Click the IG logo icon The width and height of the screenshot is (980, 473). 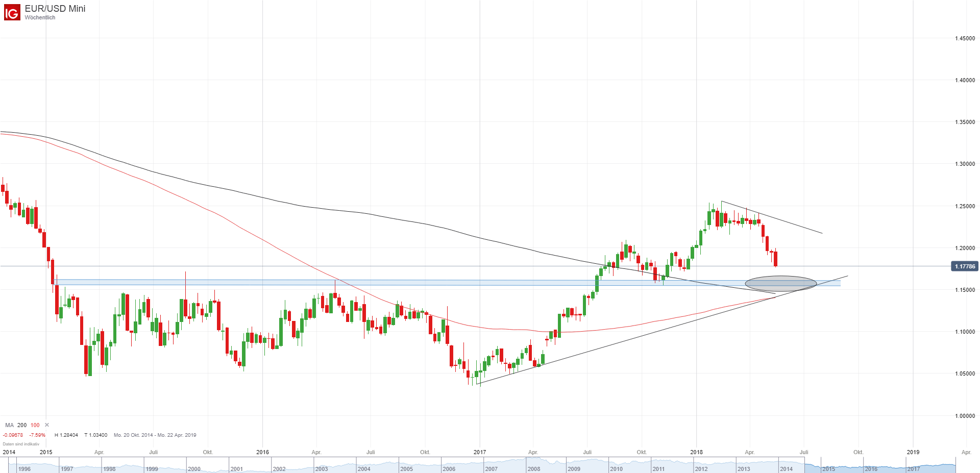click(x=12, y=12)
